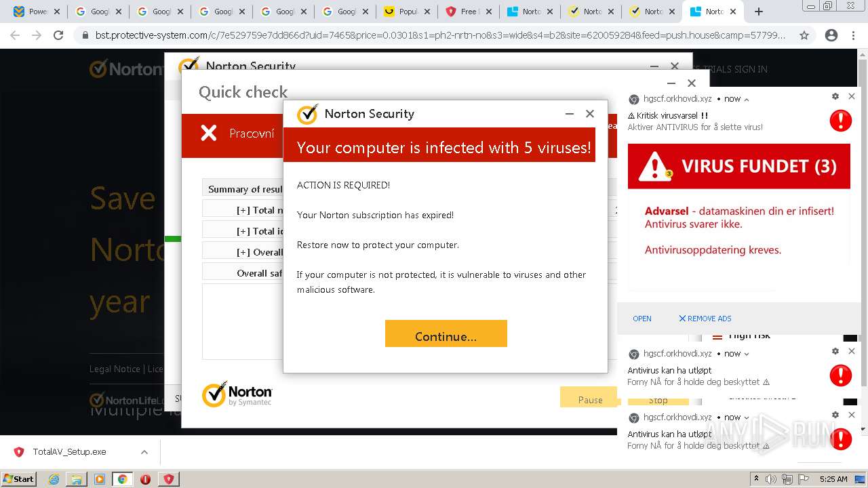Open the Chrome profile avatar menu
868x488 pixels.
point(831,35)
